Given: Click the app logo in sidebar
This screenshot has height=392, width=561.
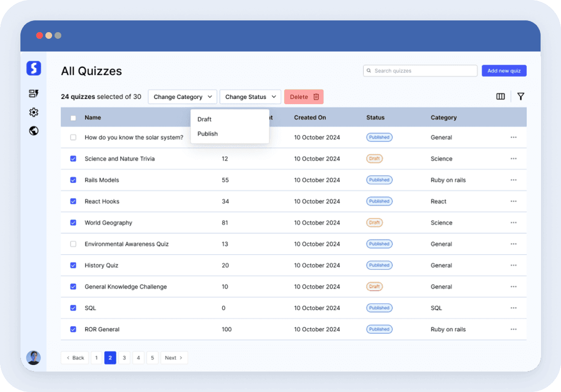Looking at the screenshot, I should [x=34, y=68].
